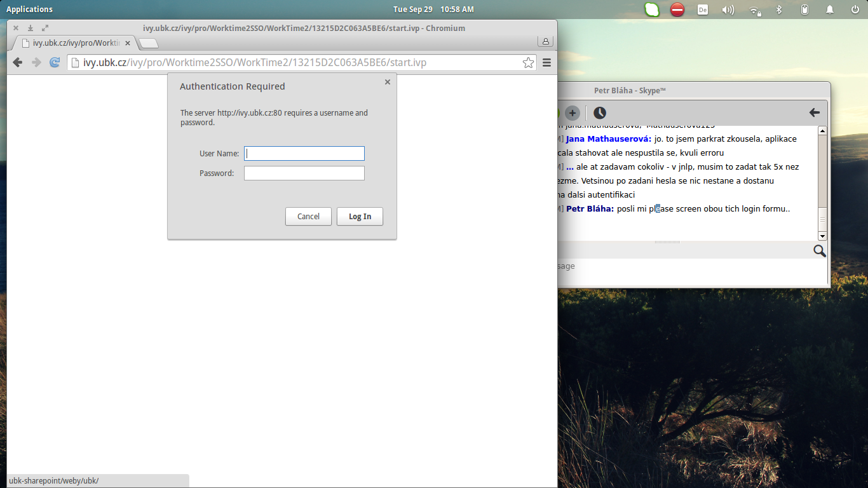
Task: Go back in Chromium
Action: click(18, 62)
